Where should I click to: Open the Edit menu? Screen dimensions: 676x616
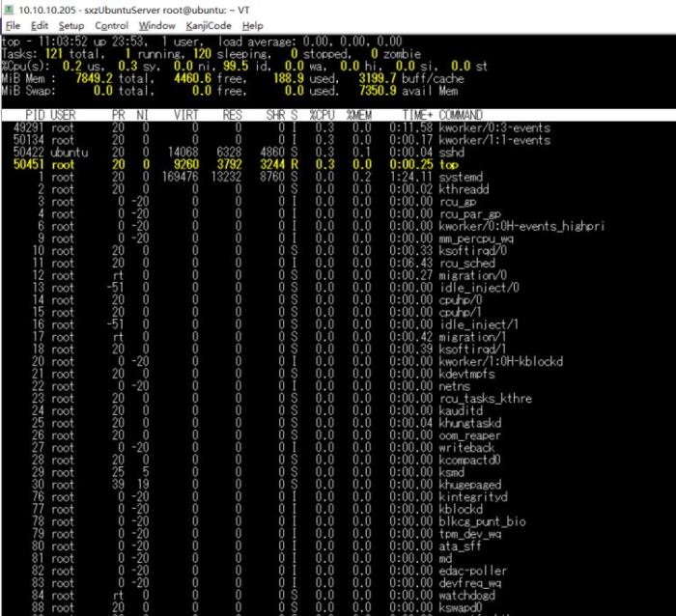(x=40, y=26)
